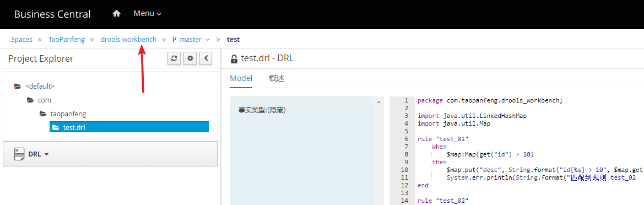Select the taopanfeng folder

pos(68,114)
